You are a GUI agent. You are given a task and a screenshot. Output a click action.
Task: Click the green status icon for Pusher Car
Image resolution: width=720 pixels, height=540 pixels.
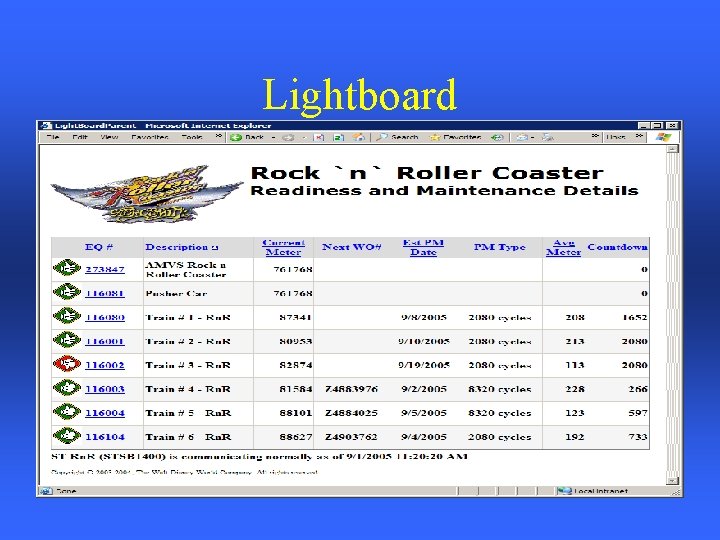click(x=67, y=292)
